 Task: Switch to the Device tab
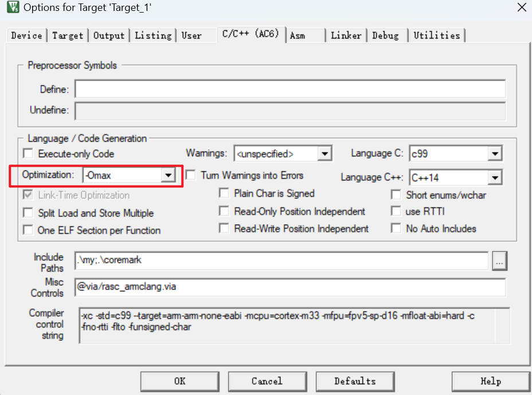[26, 36]
